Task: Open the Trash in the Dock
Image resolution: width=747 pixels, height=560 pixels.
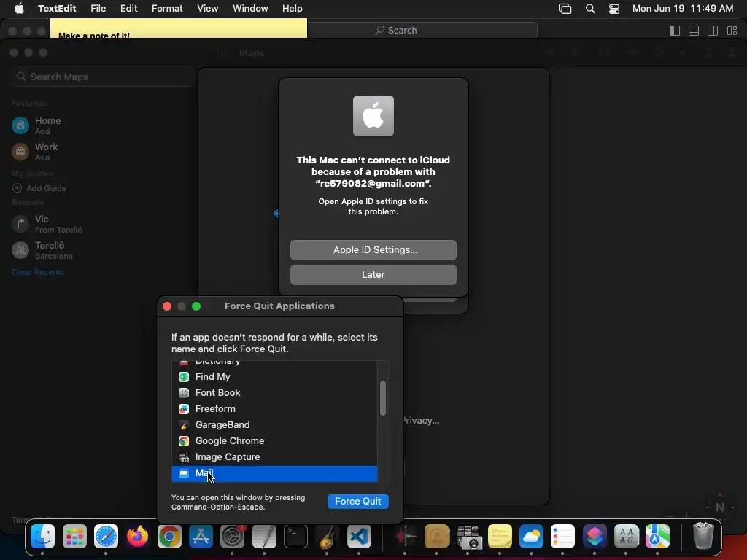Action: (x=703, y=536)
